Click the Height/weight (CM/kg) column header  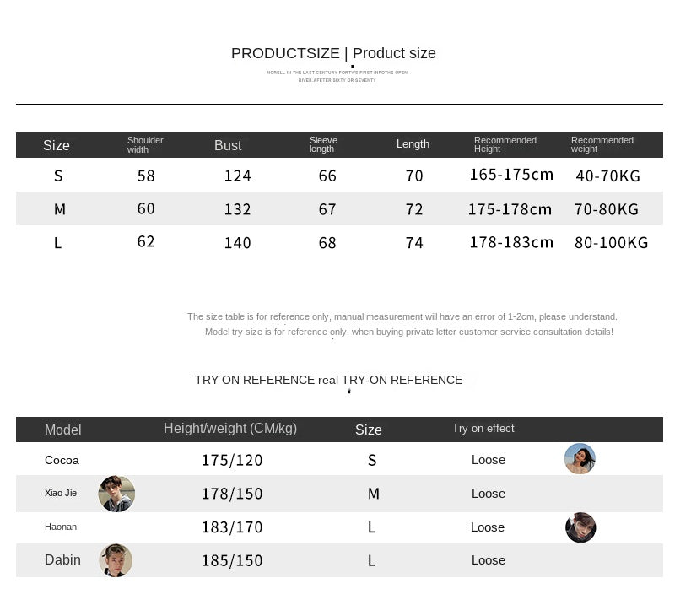pyautogui.click(x=230, y=429)
